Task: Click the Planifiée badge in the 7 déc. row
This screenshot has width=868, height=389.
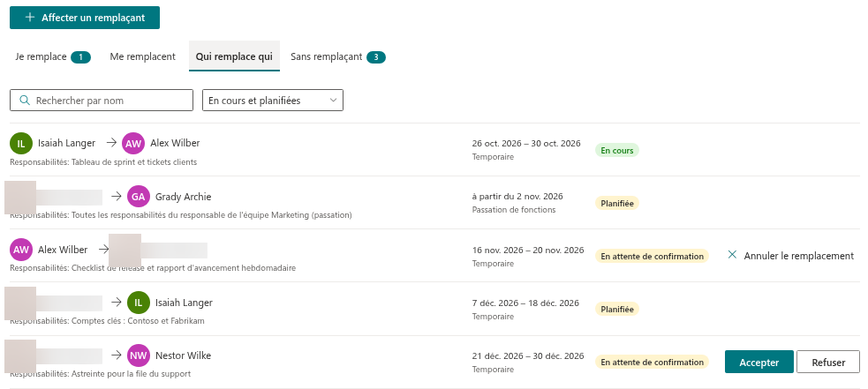Action: click(x=617, y=309)
